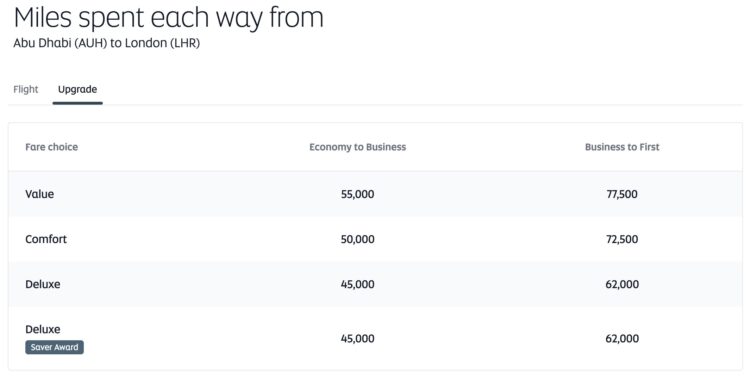Click the first Deluxe fare label

coord(43,284)
